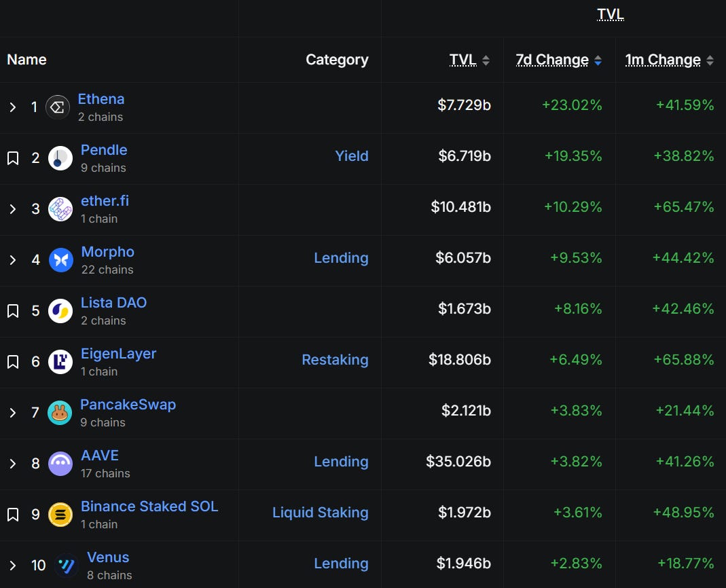
Task: Open the Morpho protocol link
Action: [108, 252]
